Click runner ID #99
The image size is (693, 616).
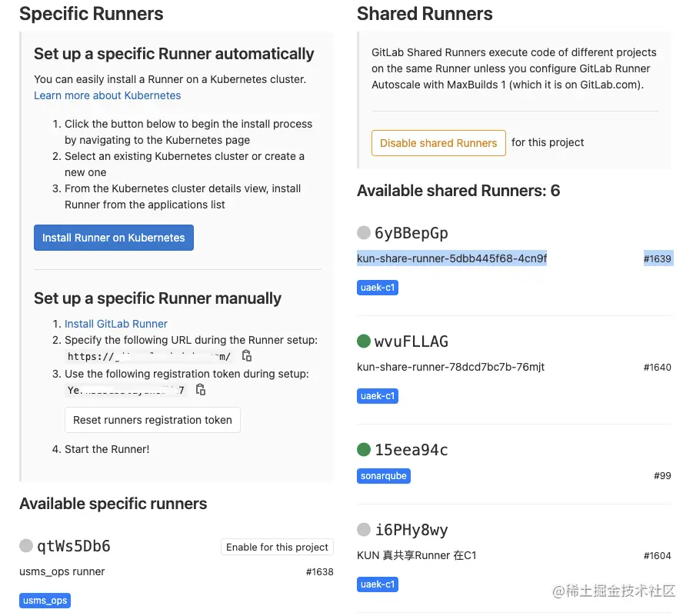coord(662,476)
